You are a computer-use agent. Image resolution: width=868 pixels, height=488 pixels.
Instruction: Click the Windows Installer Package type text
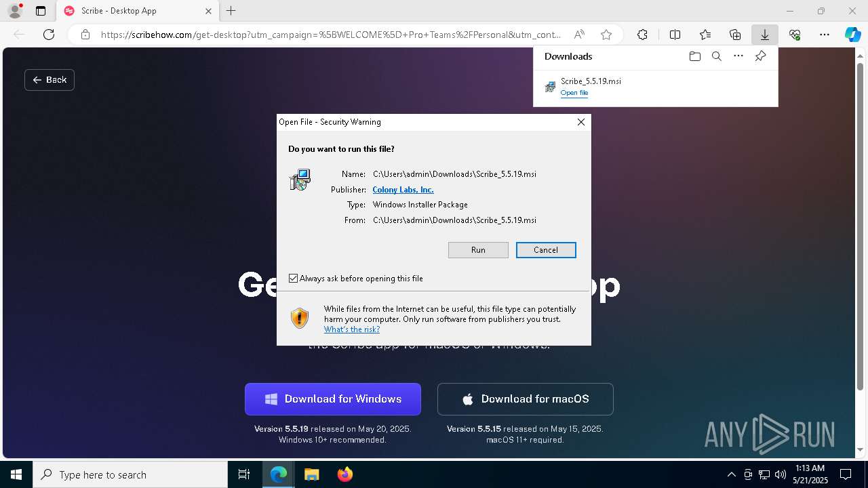(x=420, y=205)
